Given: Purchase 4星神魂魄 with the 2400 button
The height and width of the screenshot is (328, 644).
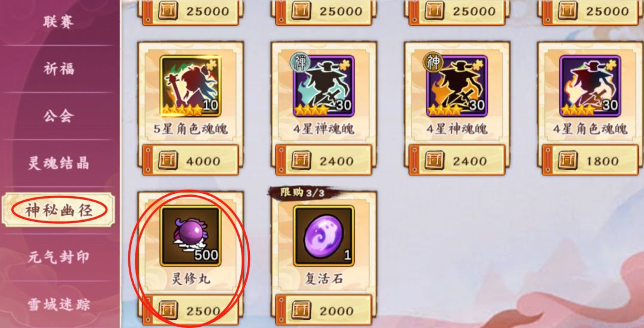Looking at the screenshot, I should [x=457, y=160].
